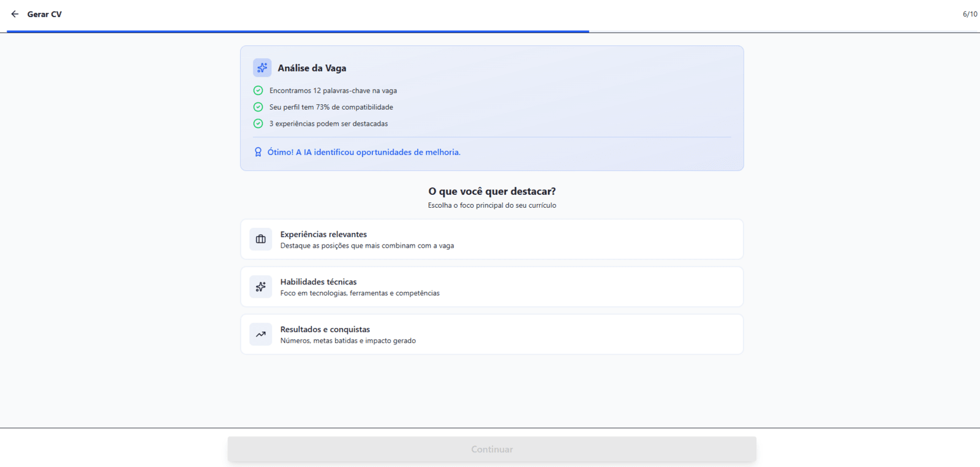Click the briefcase icon for Experiências relevantes
The image size is (980, 467).
click(261, 239)
